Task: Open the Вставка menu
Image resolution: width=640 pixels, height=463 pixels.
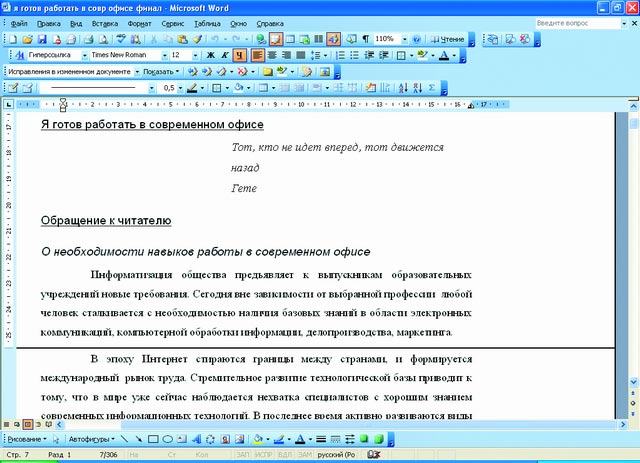Action: tap(105, 24)
